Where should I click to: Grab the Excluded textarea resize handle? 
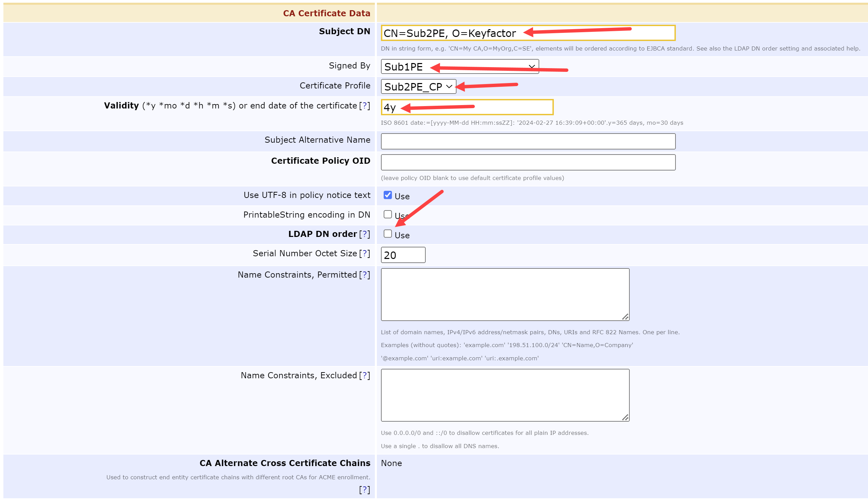click(x=626, y=418)
